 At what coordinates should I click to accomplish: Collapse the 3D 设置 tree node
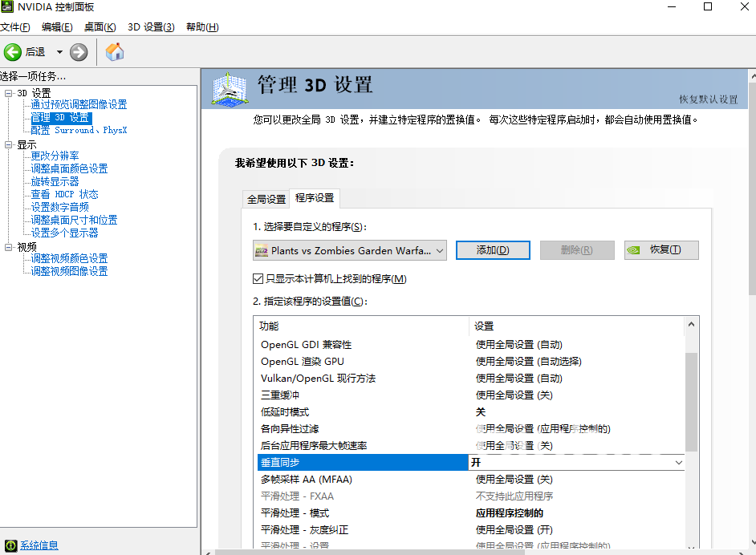9,93
